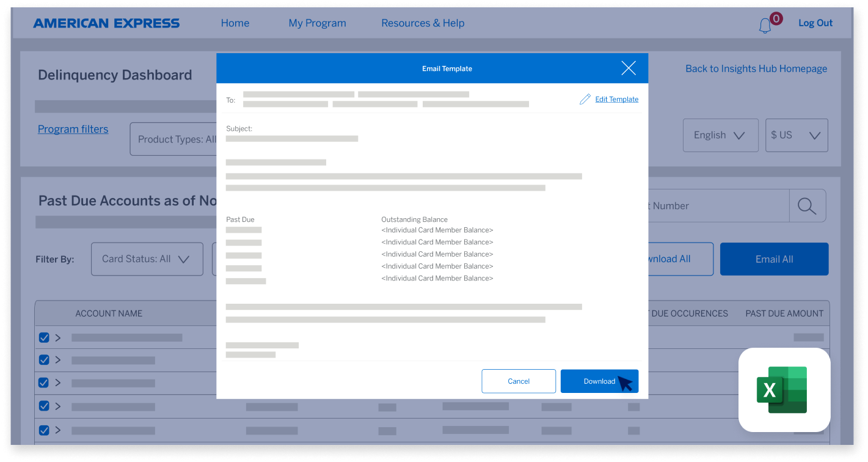Go to Resources & Help menu
Image resolution: width=868 pixels, height=462 pixels.
(423, 23)
